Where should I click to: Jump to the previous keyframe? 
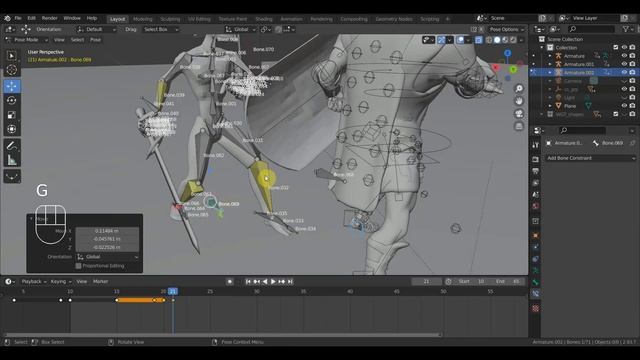(x=257, y=282)
